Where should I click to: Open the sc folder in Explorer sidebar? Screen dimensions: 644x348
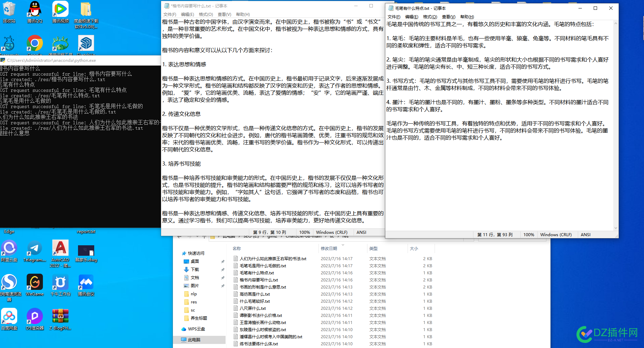point(190,310)
